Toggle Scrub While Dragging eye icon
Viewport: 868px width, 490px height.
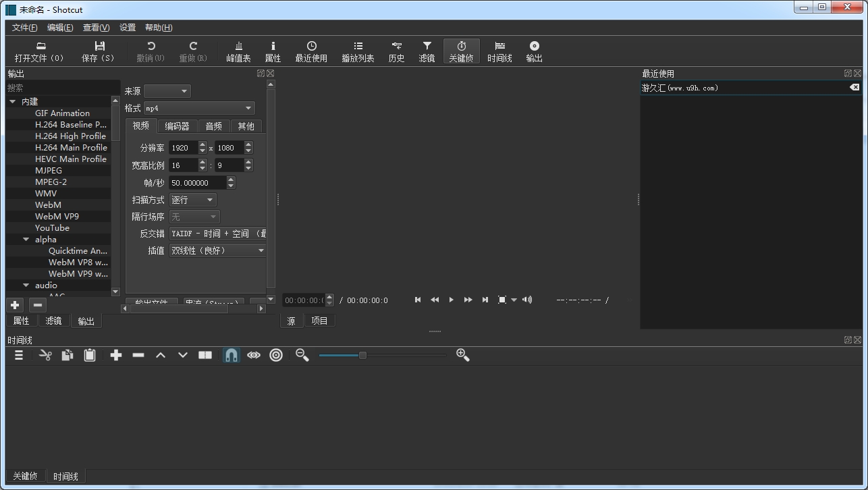point(254,355)
